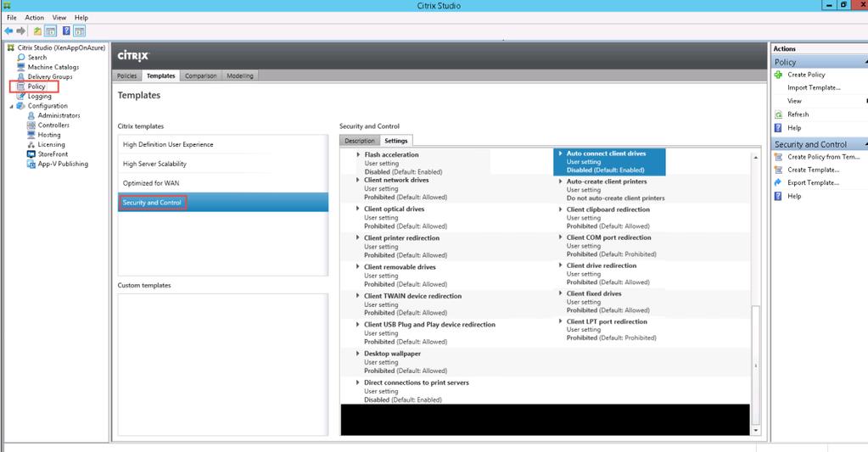Screen dimensions: 868x452
Task: Open the View submenu in Actions pane
Action: click(794, 101)
